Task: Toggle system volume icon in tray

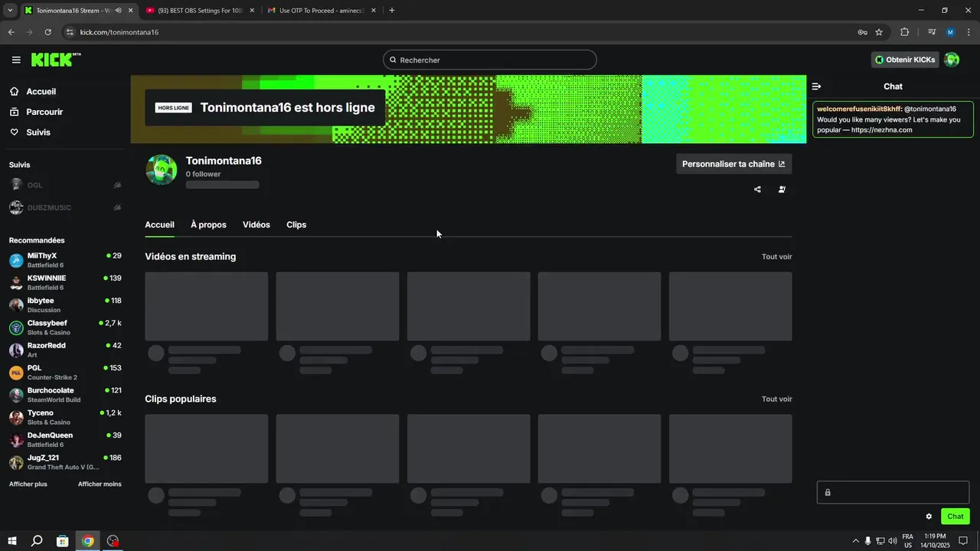Action: pos(892,541)
